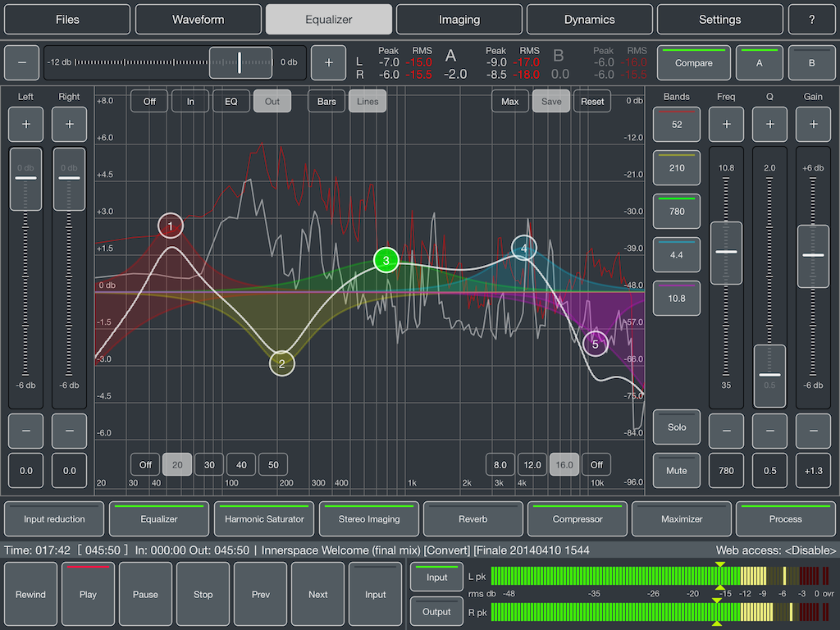Stop playback with the Stop button
Image resolution: width=840 pixels, height=630 pixels.
click(203, 594)
